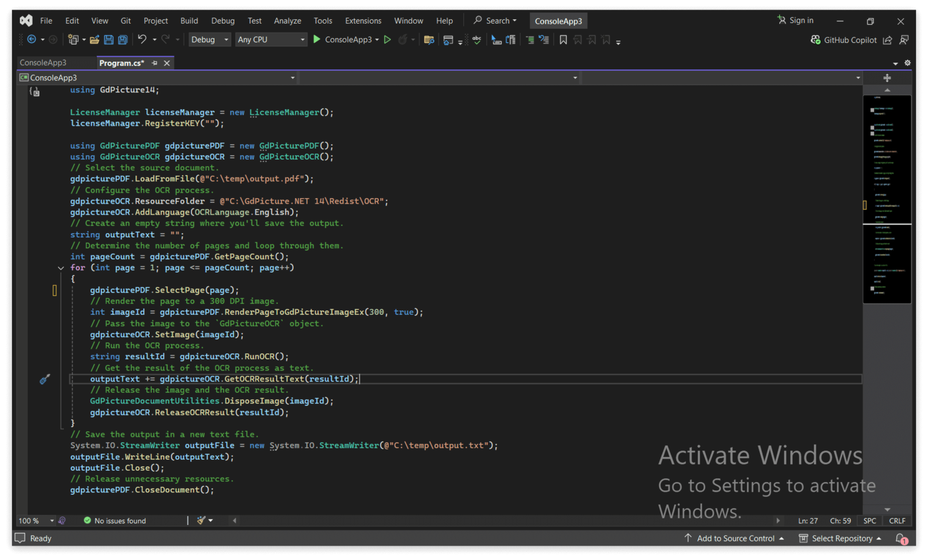
Task: Click the Undo icon in toolbar
Action: click(x=144, y=39)
